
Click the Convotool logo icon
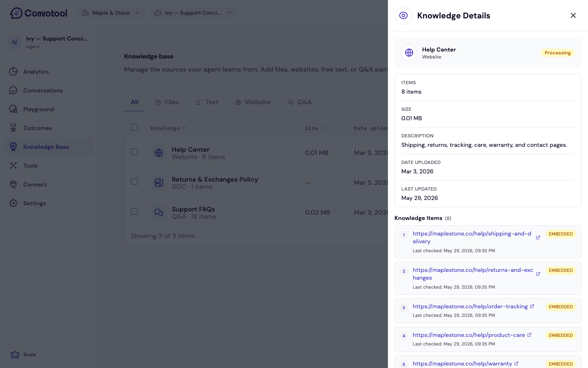coord(16,13)
